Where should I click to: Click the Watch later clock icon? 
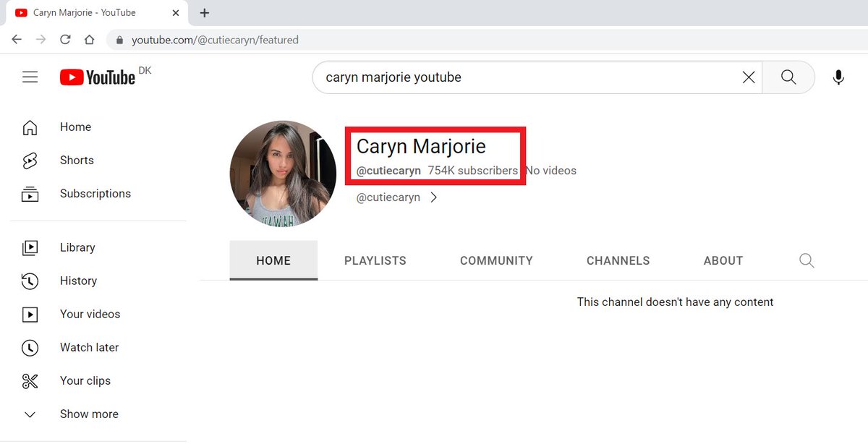pos(30,347)
